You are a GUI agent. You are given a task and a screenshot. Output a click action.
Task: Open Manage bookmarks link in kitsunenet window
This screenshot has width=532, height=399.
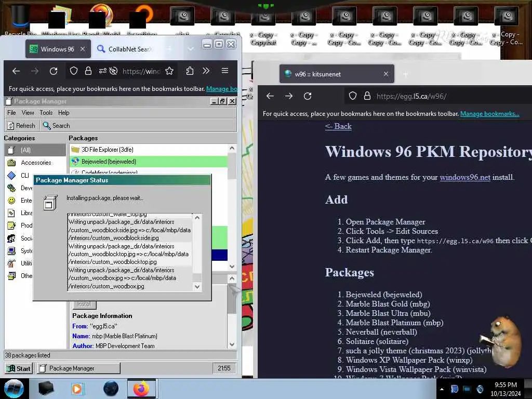pyautogui.click(x=489, y=114)
